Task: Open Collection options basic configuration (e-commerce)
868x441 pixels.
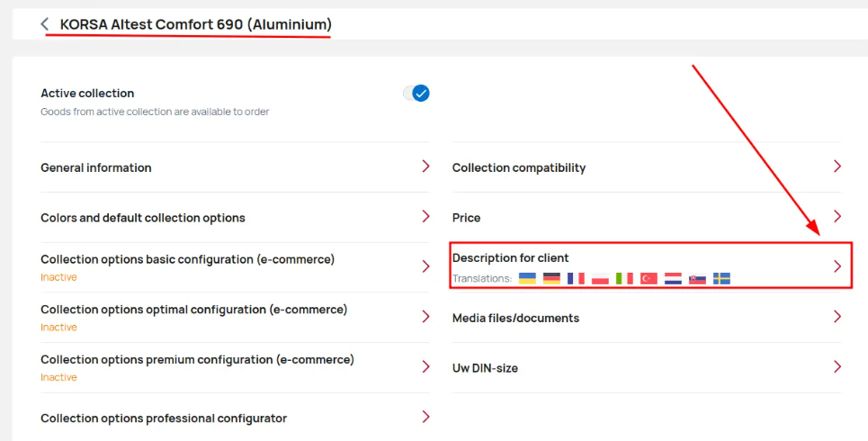Action: (236, 267)
